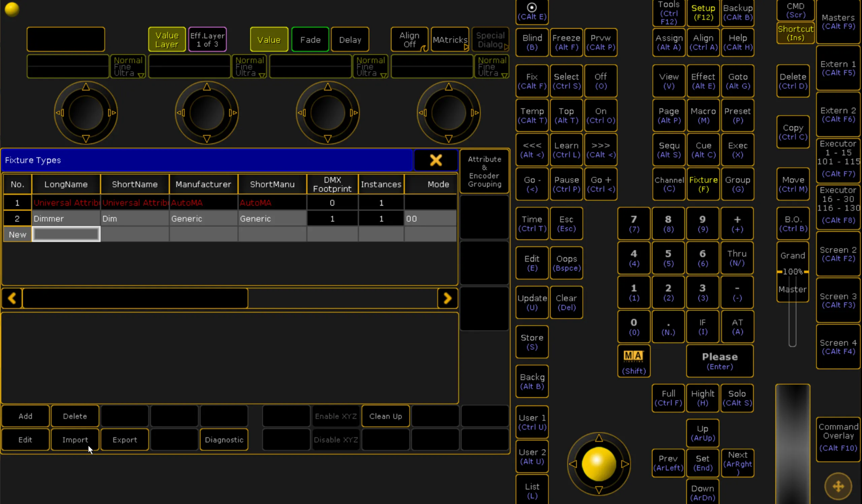
Task: Open Setup (F12) menu
Action: [x=703, y=13]
